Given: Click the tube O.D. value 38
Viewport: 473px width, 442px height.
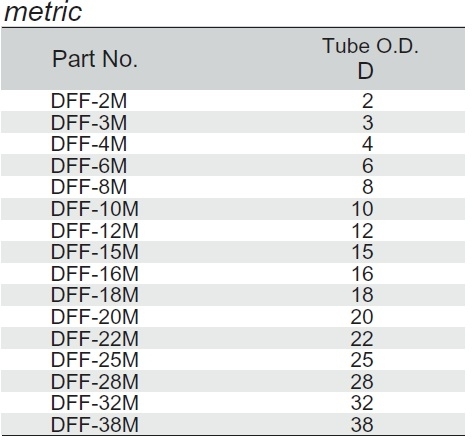Looking at the screenshot, I should pos(362,425).
